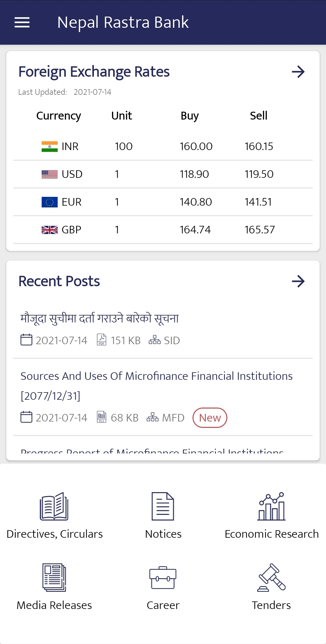326x644 pixels.
Task: Open the hamburger navigation menu
Action: point(22,22)
